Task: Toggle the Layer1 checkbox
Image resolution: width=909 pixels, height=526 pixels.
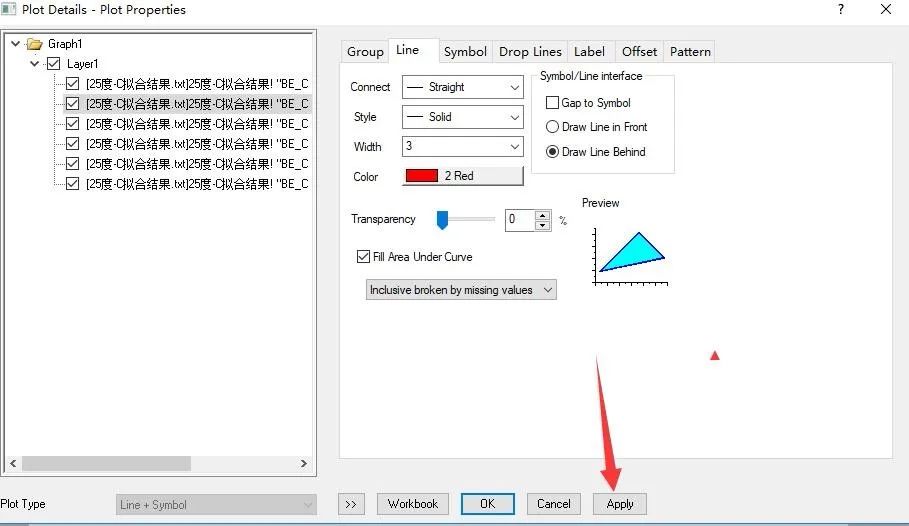Action: point(53,64)
